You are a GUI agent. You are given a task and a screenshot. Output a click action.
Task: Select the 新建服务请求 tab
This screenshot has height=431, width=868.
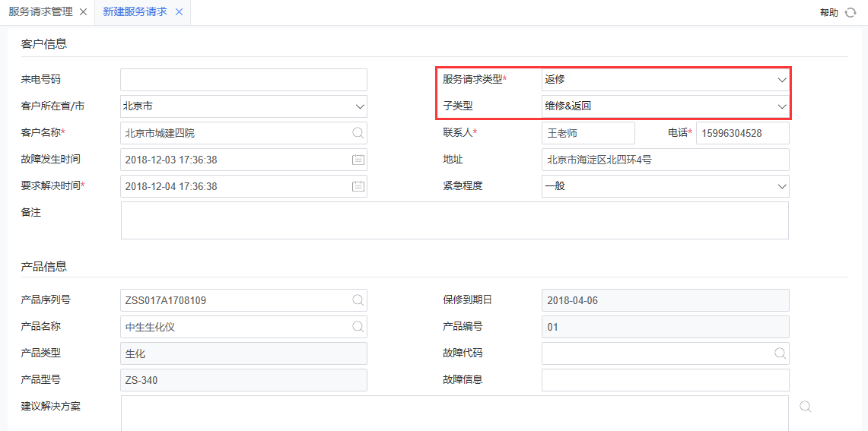[135, 12]
